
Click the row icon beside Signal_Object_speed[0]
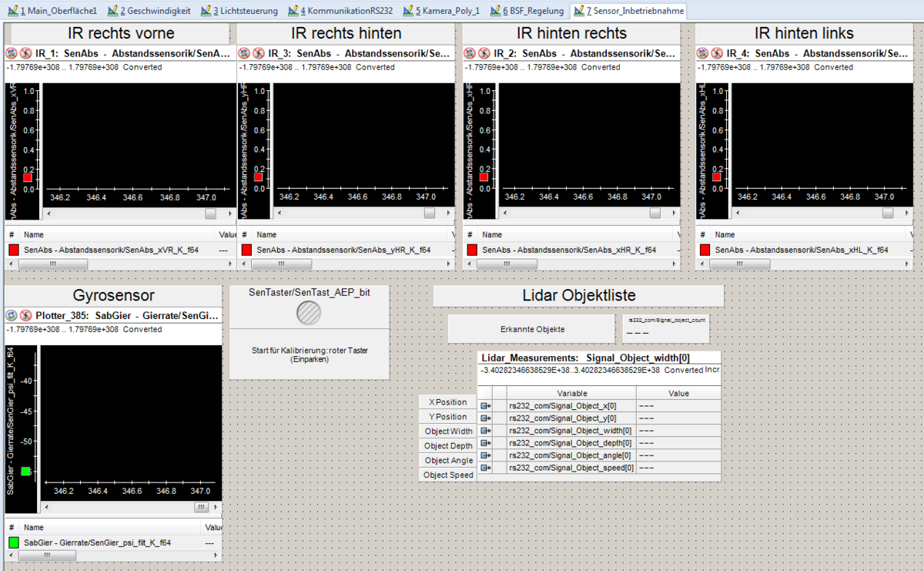(486, 468)
